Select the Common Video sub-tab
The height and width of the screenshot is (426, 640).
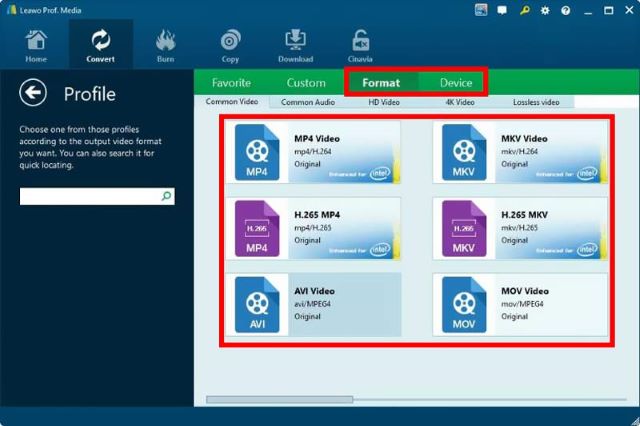pos(232,102)
